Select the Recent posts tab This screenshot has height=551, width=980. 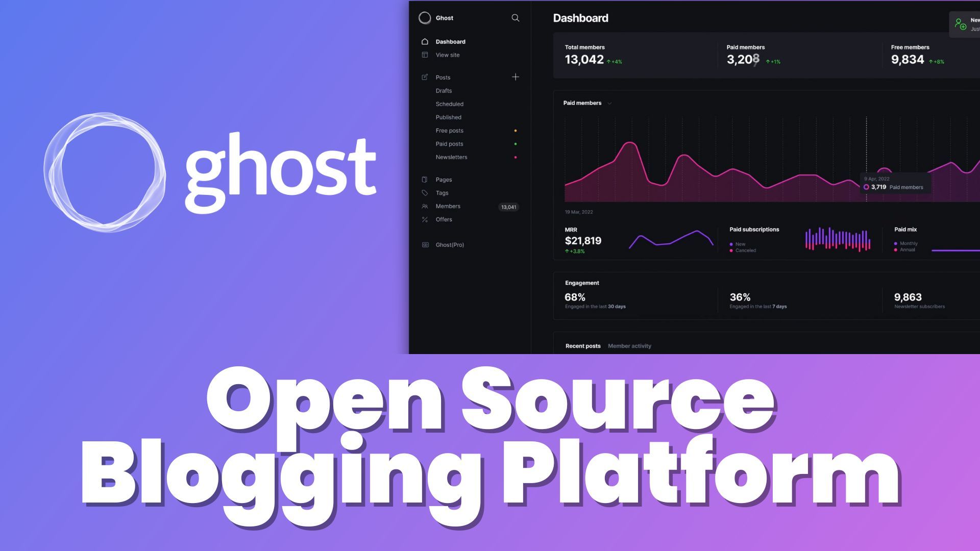[583, 346]
